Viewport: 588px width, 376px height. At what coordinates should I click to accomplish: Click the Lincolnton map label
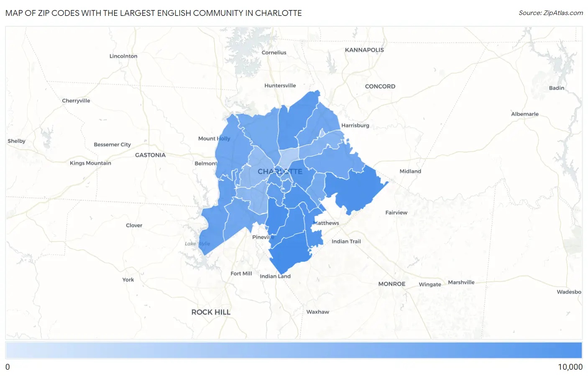pyautogui.click(x=123, y=56)
